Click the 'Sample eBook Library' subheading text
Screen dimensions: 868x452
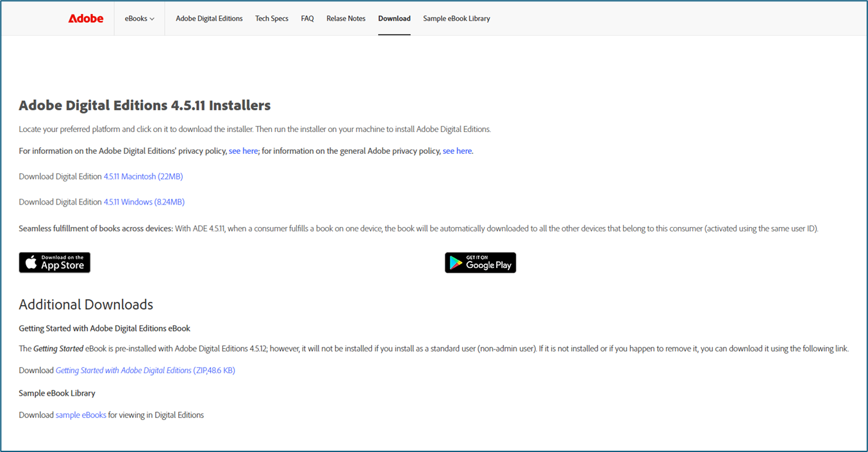click(57, 393)
